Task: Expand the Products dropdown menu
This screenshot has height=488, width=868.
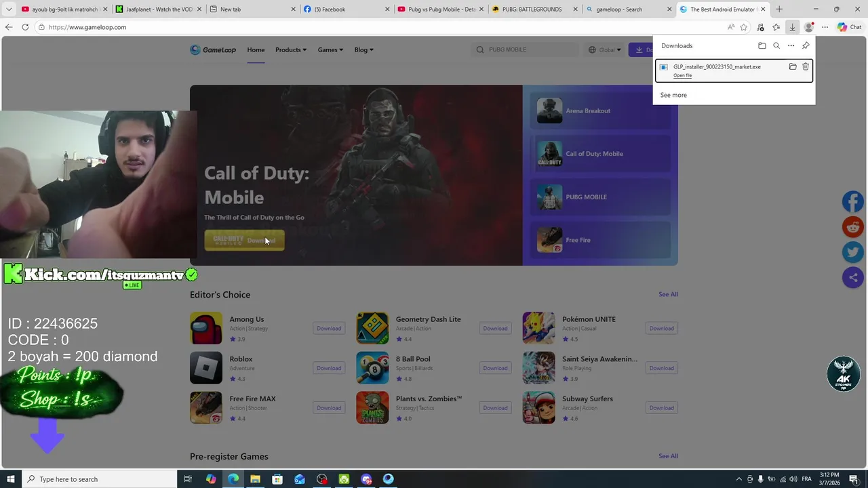Action: pyautogui.click(x=291, y=49)
